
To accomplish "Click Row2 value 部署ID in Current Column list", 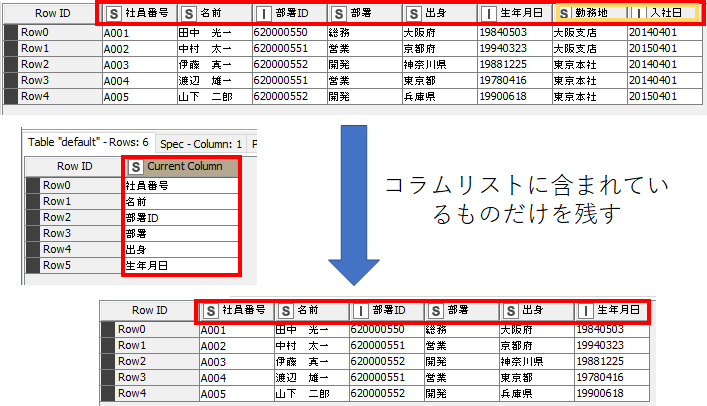I will coord(180,217).
